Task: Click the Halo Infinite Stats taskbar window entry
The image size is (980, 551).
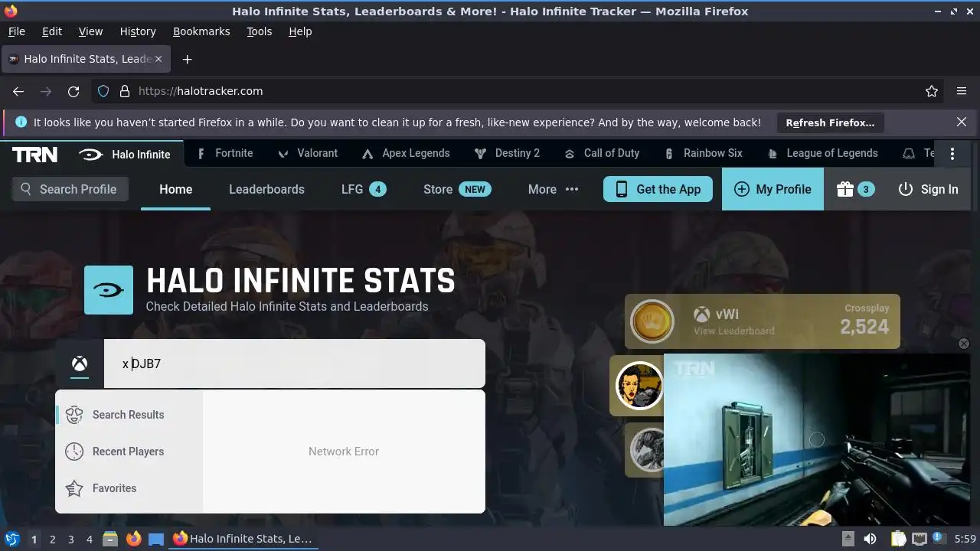Action: tap(243, 539)
